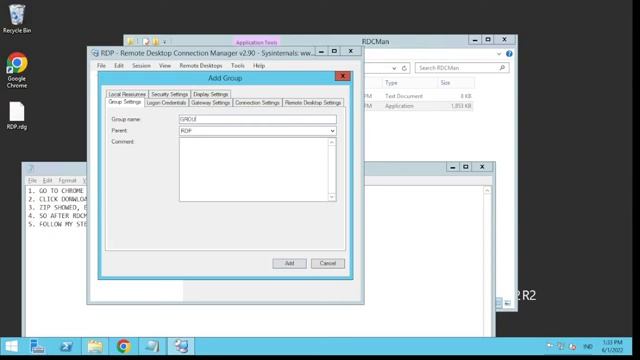This screenshot has width=640, height=360.
Task: Click the IND input language indicator
Action: 588,347
